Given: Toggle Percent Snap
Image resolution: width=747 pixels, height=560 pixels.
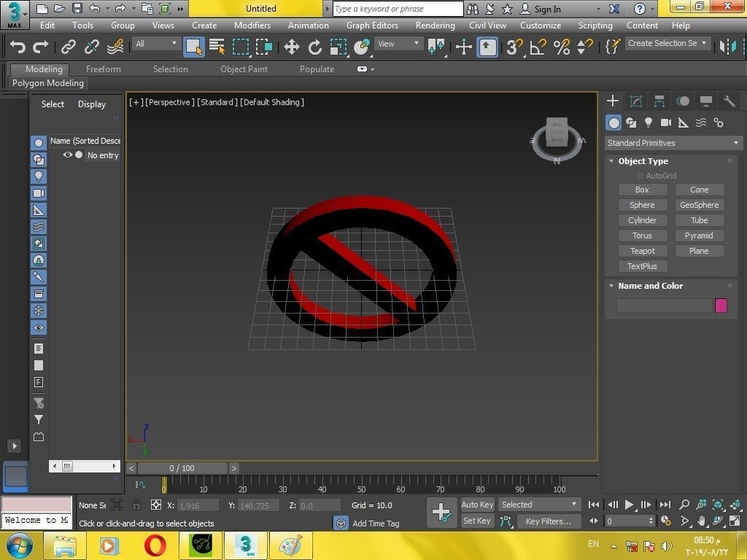Looking at the screenshot, I should 562,47.
